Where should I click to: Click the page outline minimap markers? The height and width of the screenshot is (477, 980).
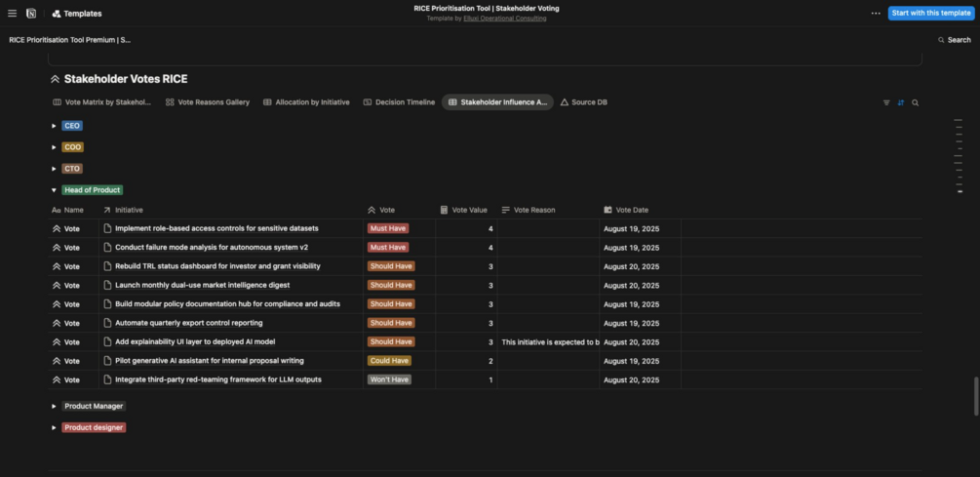[x=959, y=156]
